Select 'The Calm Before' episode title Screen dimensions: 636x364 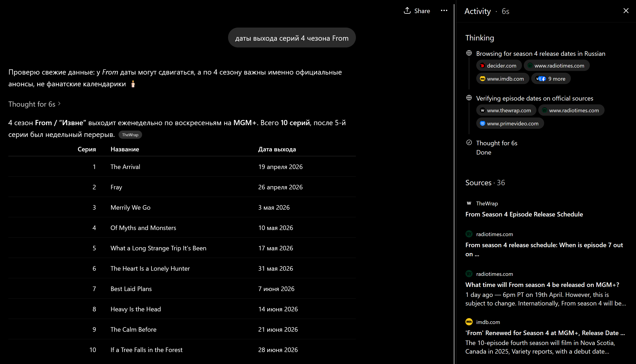click(133, 329)
